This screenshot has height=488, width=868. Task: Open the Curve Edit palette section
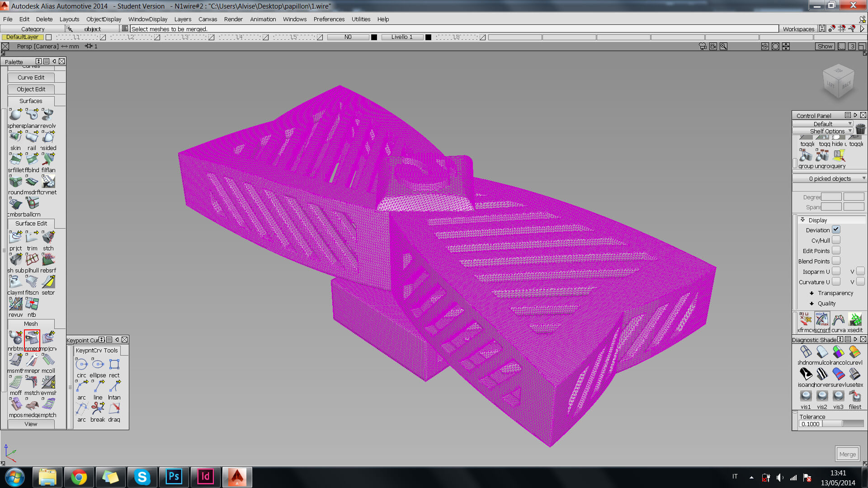(x=31, y=77)
